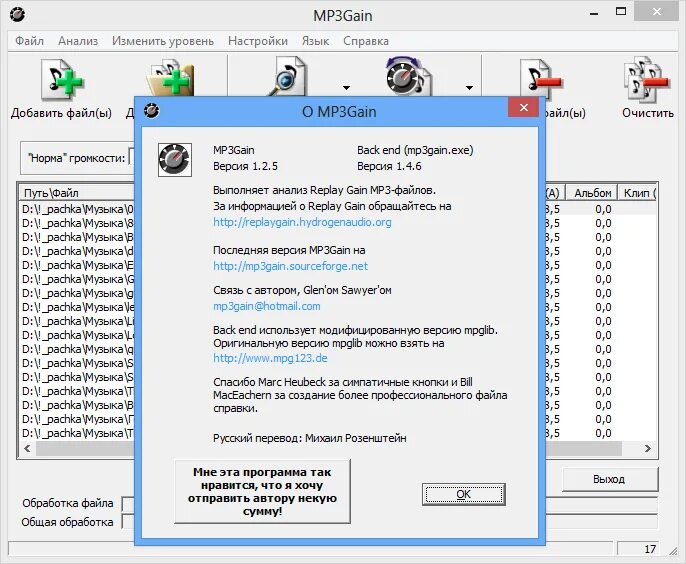Click the Путь\Файл column header
The image size is (686, 564).
click(77, 193)
